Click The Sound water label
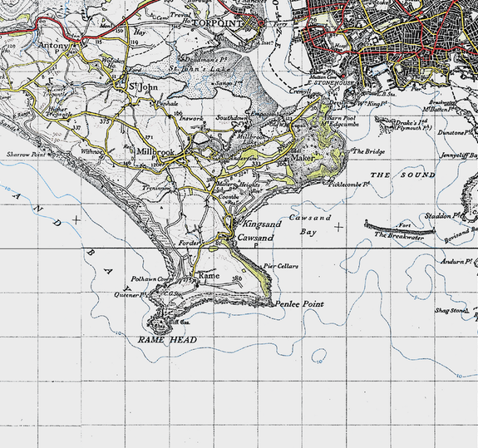 (x=402, y=175)
